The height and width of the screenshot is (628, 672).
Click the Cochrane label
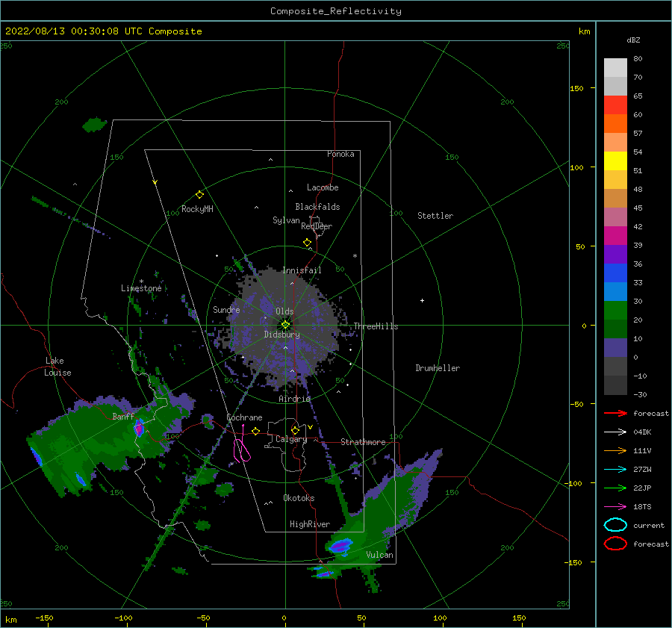click(x=244, y=417)
